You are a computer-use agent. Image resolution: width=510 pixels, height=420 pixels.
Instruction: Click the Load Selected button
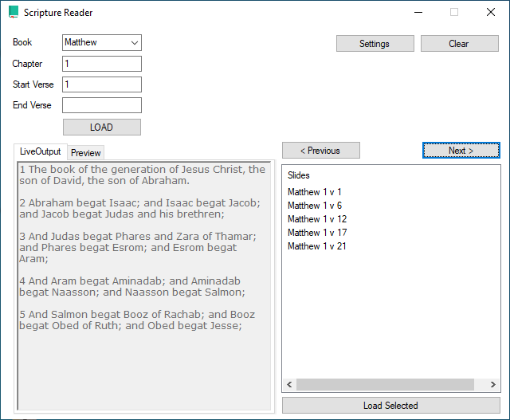(390, 406)
